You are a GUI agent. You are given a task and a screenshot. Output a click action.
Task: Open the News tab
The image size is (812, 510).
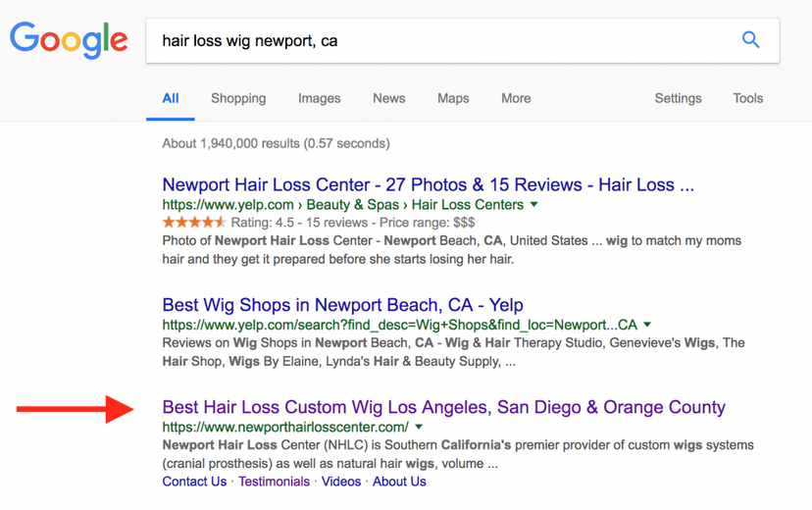[x=388, y=98]
